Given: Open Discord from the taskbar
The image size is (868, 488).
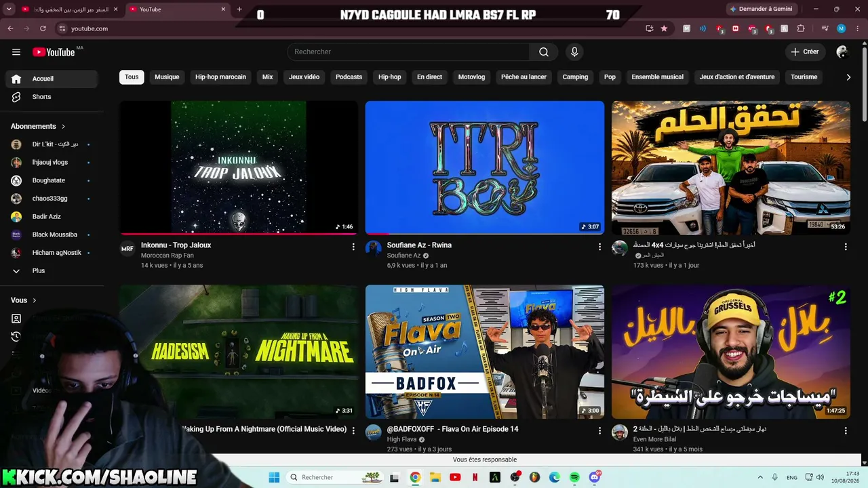Looking at the screenshot, I should click(x=595, y=478).
